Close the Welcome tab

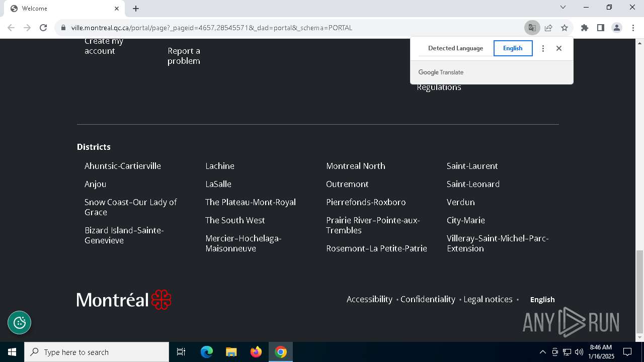[117, 9]
